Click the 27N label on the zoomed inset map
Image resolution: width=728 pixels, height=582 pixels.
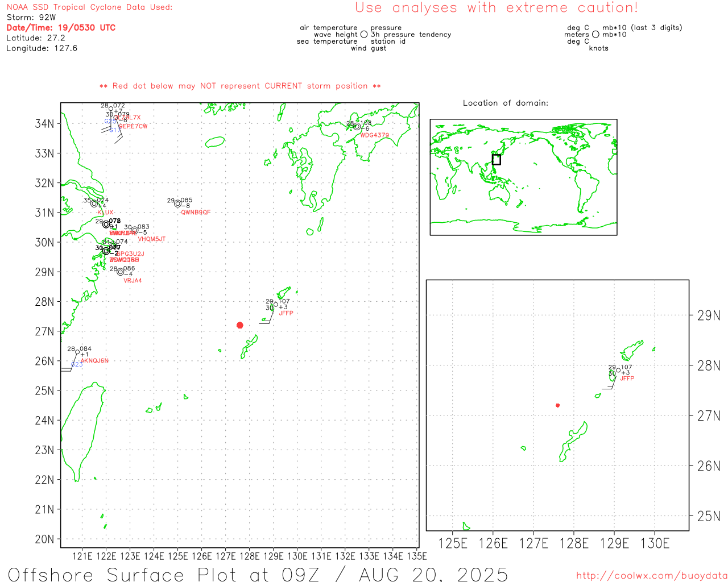click(709, 416)
